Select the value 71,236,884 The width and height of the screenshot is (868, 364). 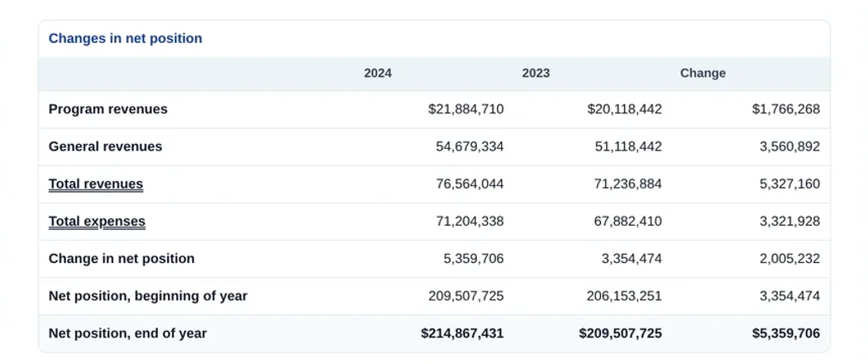pyautogui.click(x=628, y=184)
